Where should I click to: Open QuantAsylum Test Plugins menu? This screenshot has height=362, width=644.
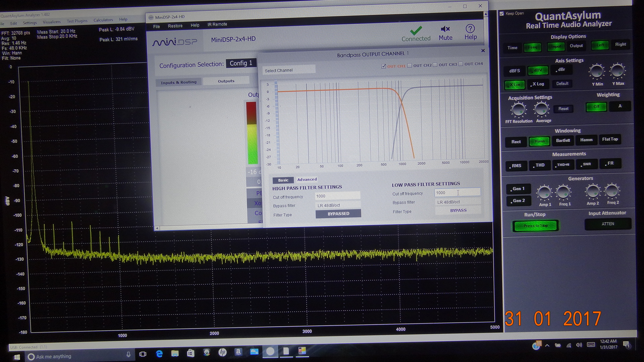click(77, 21)
